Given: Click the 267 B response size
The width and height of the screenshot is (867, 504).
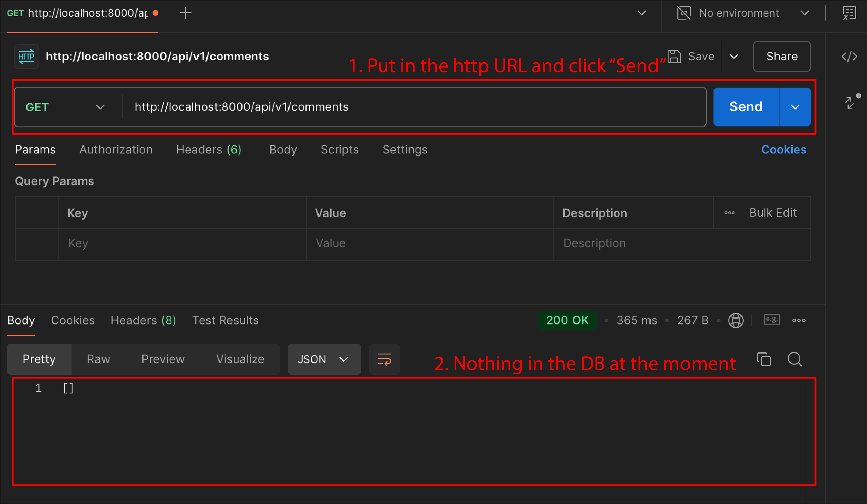Looking at the screenshot, I should click(693, 320).
